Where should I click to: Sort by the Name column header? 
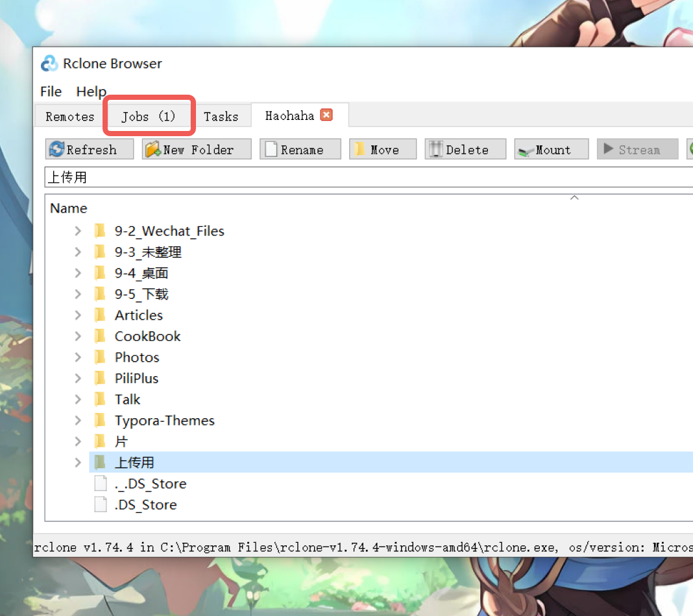[x=69, y=208]
